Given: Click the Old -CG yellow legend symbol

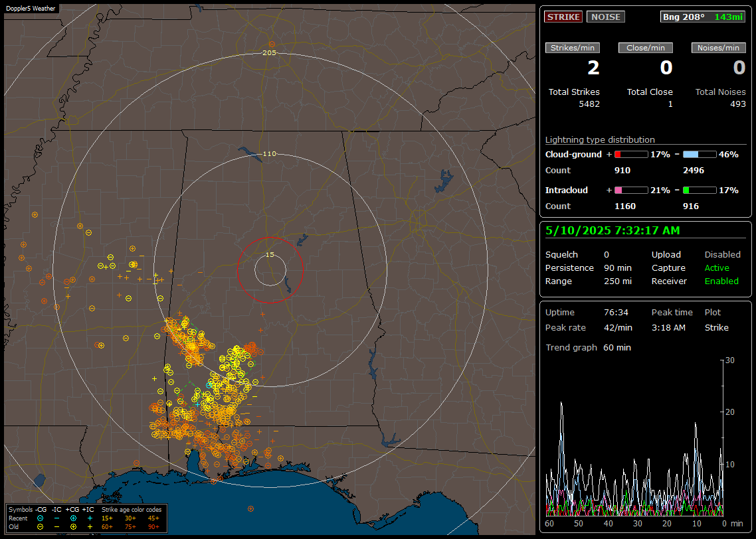Looking at the screenshot, I should [41, 527].
